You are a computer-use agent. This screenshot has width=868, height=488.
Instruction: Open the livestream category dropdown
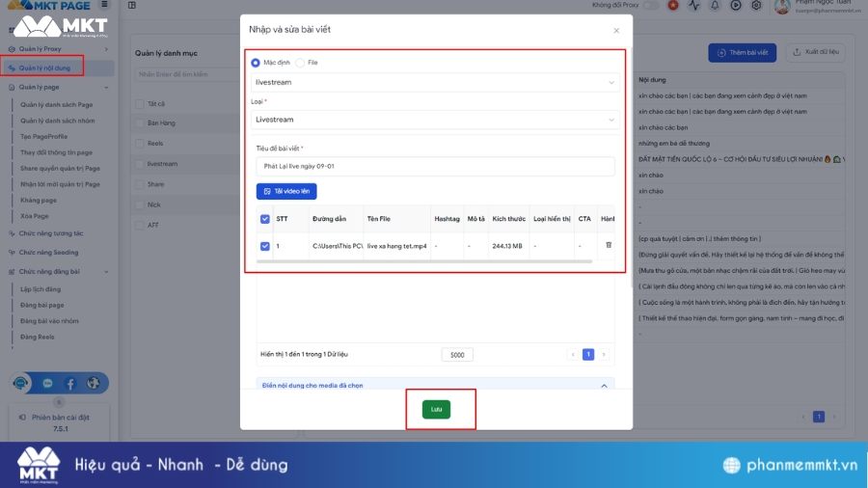[x=435, y=82]
